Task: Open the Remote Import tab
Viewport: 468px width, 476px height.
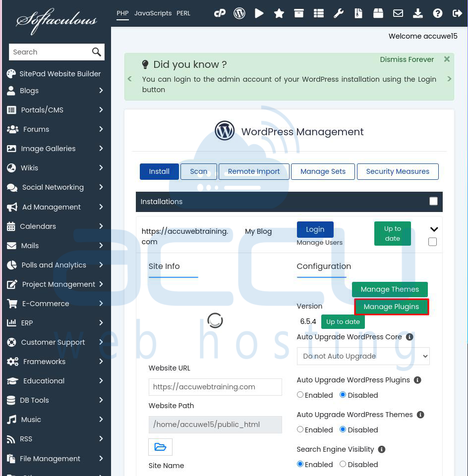Action: tap(254, 171)
